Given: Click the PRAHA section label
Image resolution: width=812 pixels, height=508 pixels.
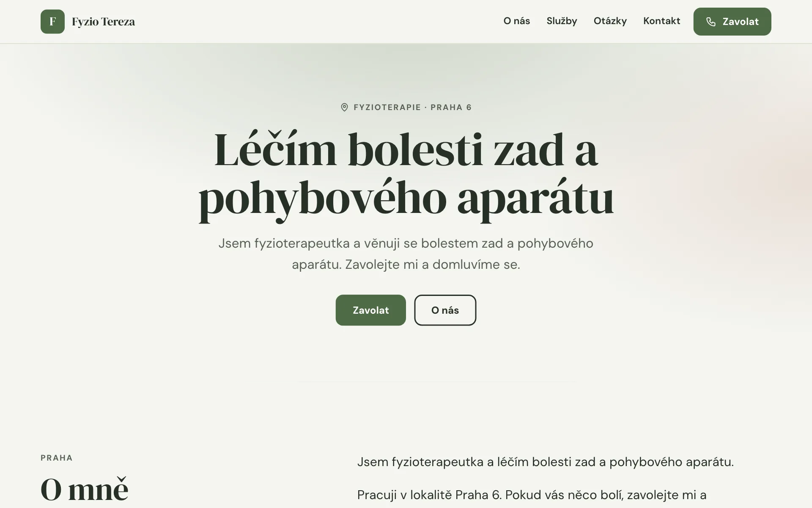Looking at the screenshot, I should (x=57, y=458).
